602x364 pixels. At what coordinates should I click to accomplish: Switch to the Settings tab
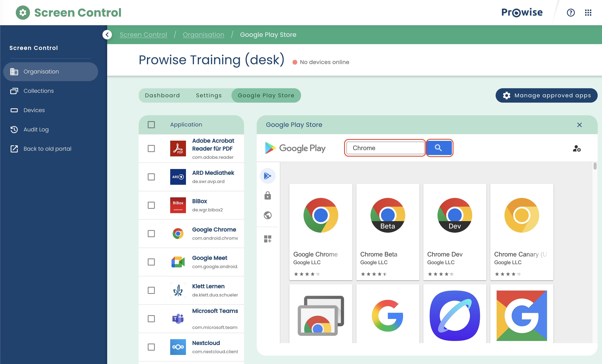click(209, 96)
